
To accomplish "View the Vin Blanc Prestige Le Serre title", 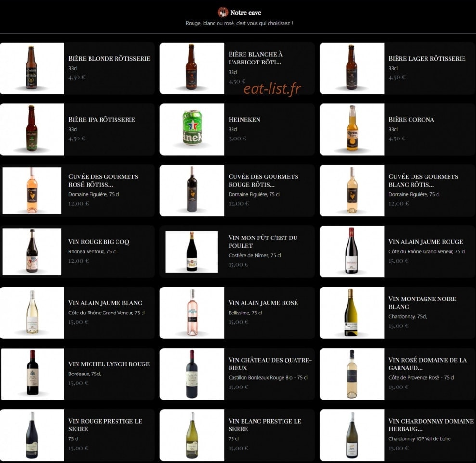I will point(265,425).
